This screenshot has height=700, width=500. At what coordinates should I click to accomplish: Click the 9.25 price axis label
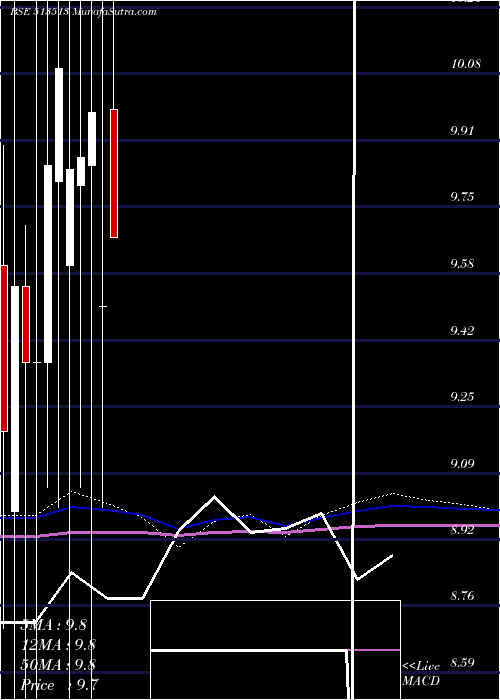point(463,397)
